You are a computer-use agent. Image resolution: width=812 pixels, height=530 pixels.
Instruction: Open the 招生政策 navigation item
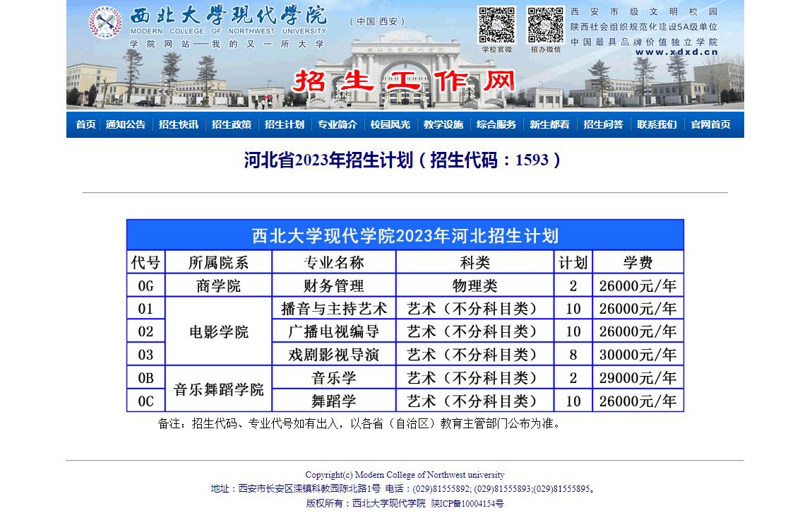click(x=232, y=124)
